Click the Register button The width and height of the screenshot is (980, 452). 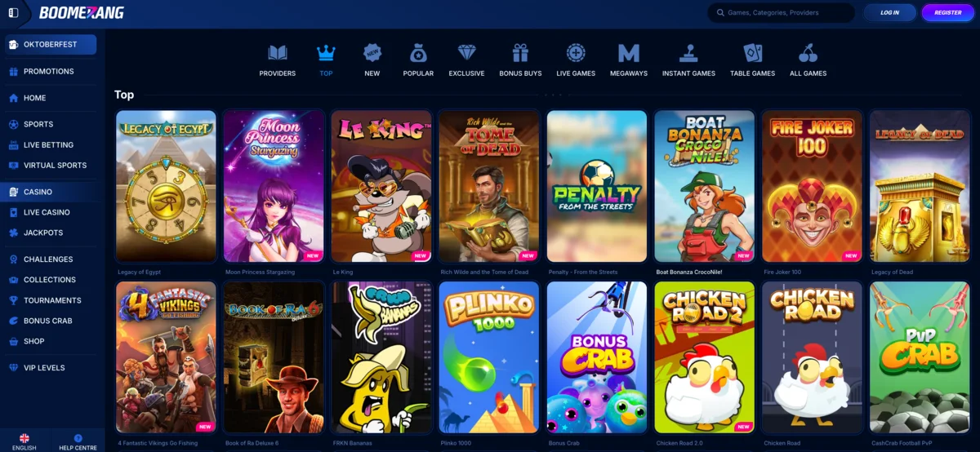pyautogui.click(x=947, y=12)
